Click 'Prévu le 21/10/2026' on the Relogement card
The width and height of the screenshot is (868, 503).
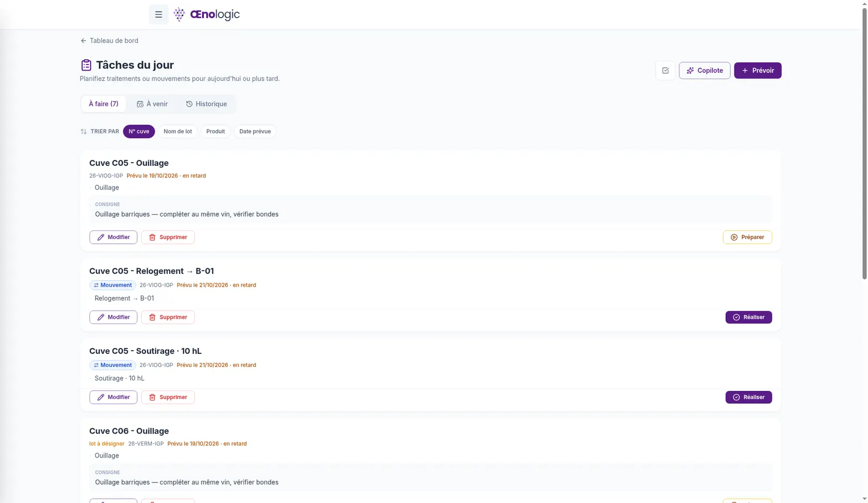(x=202, y=285)
